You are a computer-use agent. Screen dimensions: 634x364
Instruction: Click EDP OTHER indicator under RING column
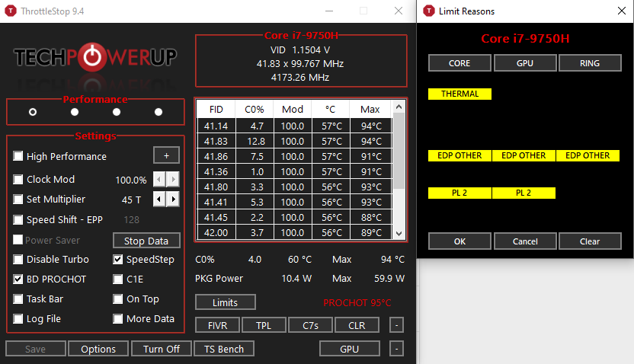point(588,155)
